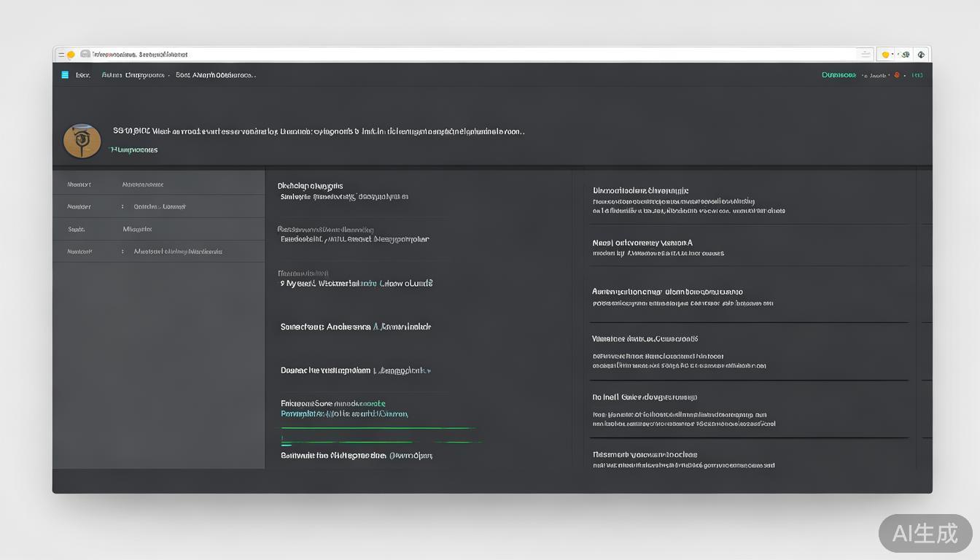This screenshot has height=560, width=980.
Task: Click the yellow circle button in the window title bar
Action: [71, 55]
